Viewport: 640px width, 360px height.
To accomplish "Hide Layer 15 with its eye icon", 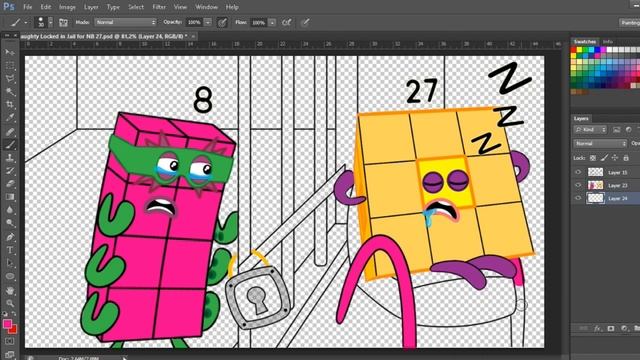I will 578,172.
